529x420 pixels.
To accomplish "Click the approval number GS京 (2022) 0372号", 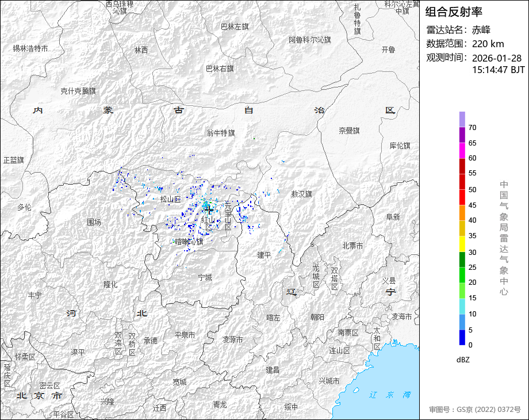I will point(489,410).
